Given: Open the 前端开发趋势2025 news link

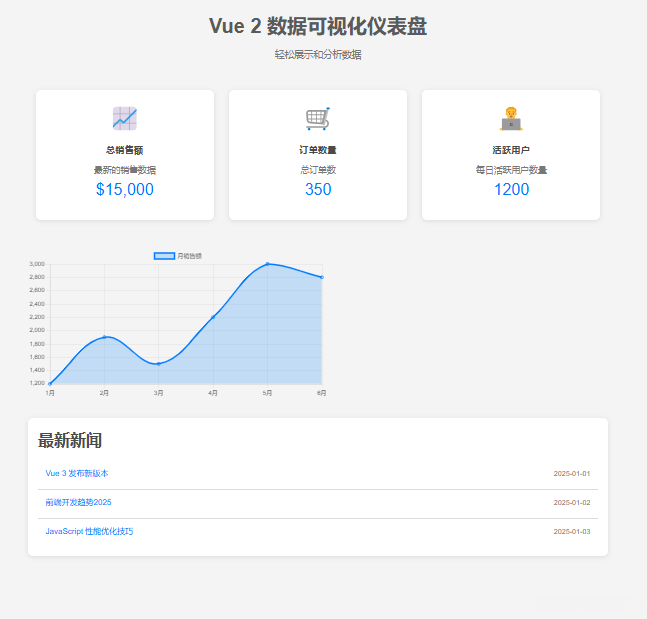Looking at the screenshot, I should [x=78, y=502].
